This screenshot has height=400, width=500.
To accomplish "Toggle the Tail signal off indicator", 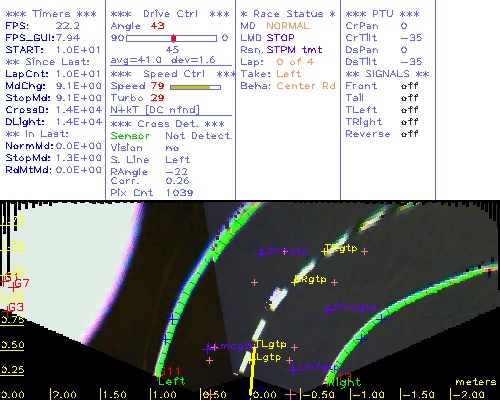I will [410, 98].
